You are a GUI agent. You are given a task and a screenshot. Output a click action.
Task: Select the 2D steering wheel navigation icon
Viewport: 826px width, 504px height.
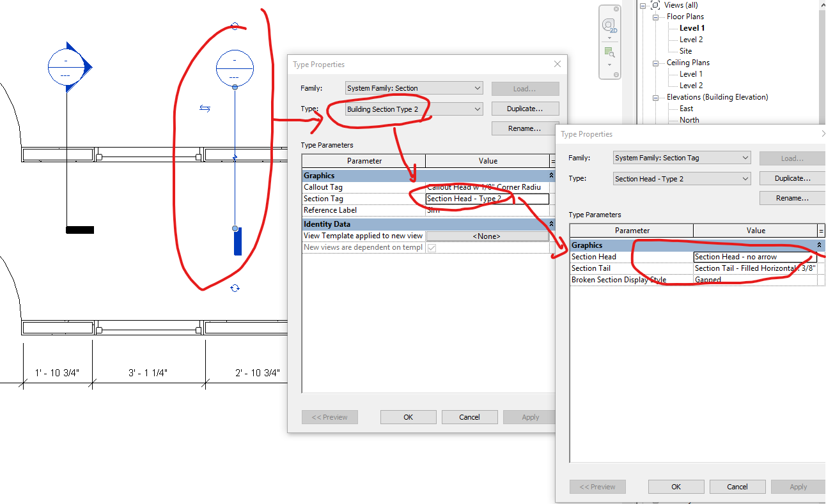[x=608, y=24]
